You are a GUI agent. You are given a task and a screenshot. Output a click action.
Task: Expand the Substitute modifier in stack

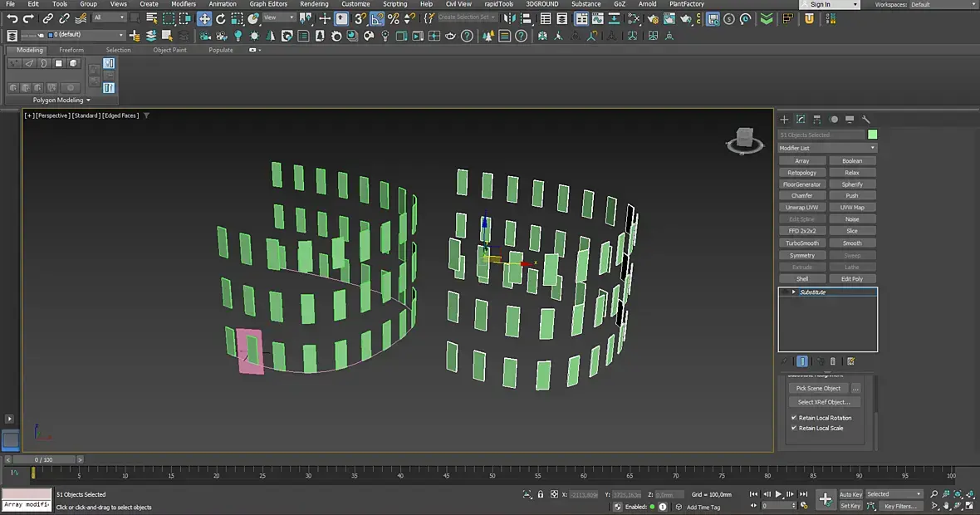793,292
